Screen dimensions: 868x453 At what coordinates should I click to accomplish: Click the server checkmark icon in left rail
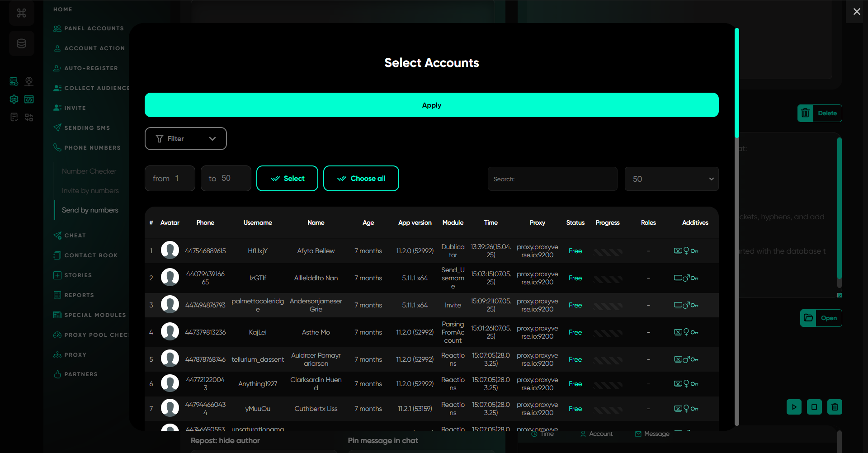pyautogui.click(x=14, y=81)
